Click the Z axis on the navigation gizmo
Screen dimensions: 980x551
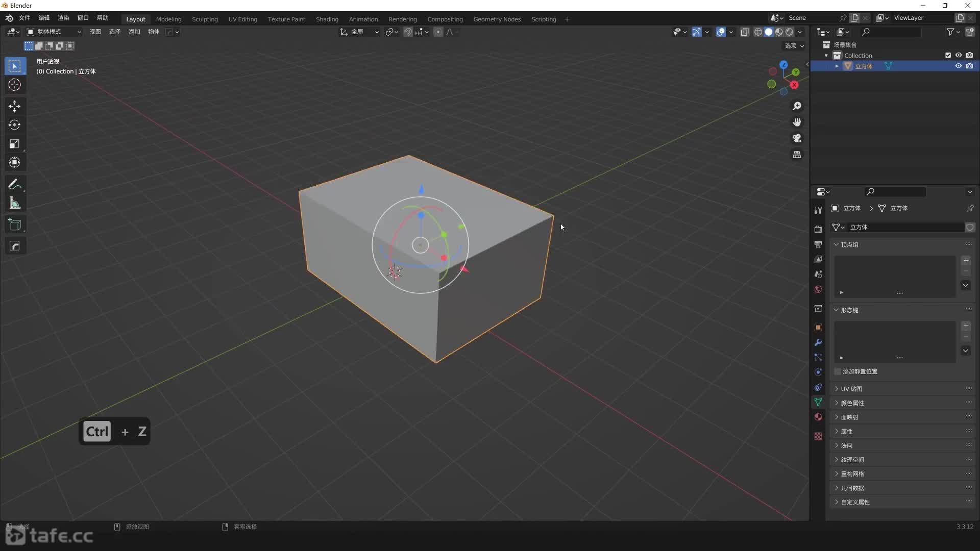point(784,65)
